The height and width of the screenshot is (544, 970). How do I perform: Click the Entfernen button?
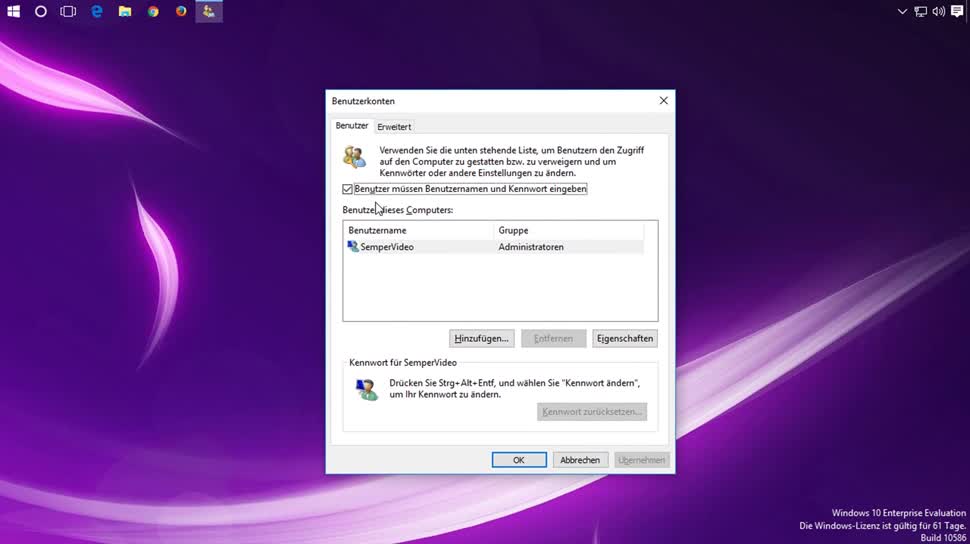(x=553, y=339)
